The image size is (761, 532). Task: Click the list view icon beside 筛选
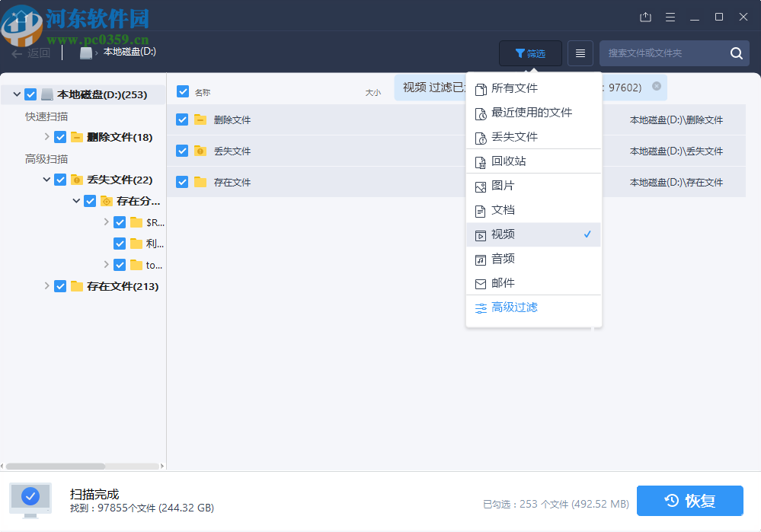coord(580,53)
